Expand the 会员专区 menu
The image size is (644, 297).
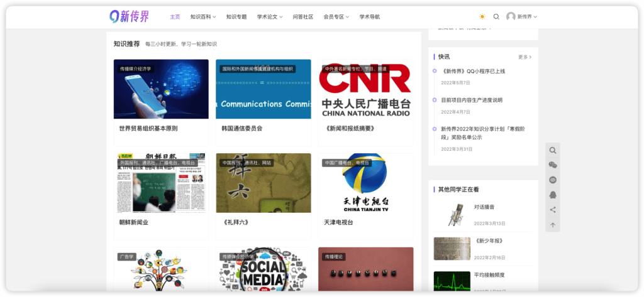click(336, 17)
